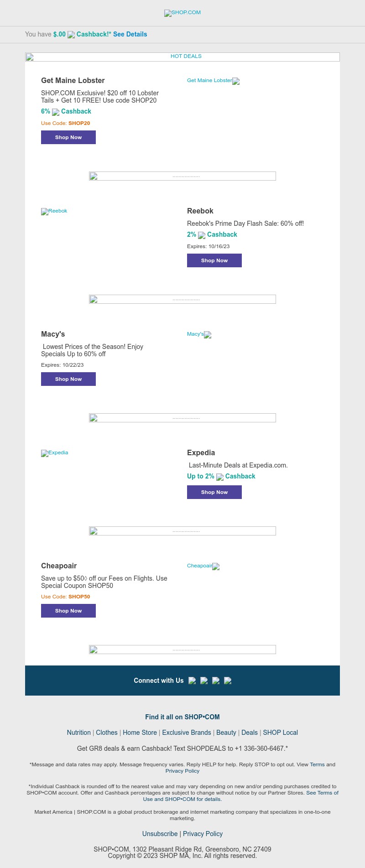
Task: Go to the Exclusive Brands link
Action: pyautogui.click(x=187, y=733)
